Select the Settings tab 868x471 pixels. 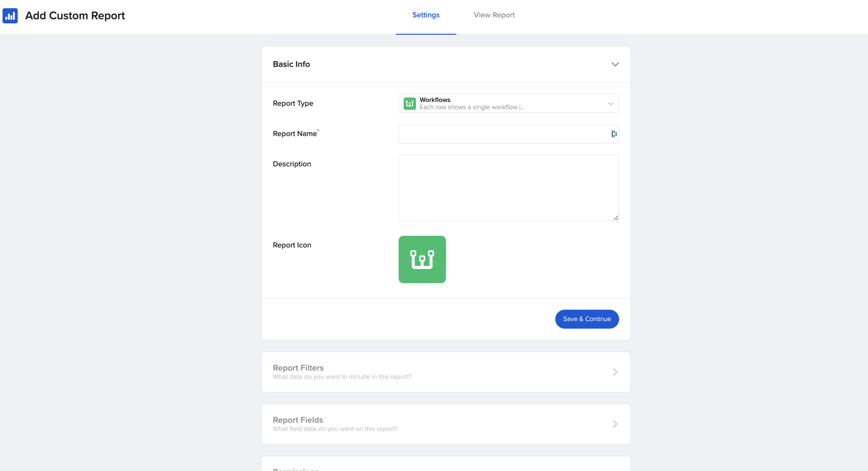(x=426, y=15)
